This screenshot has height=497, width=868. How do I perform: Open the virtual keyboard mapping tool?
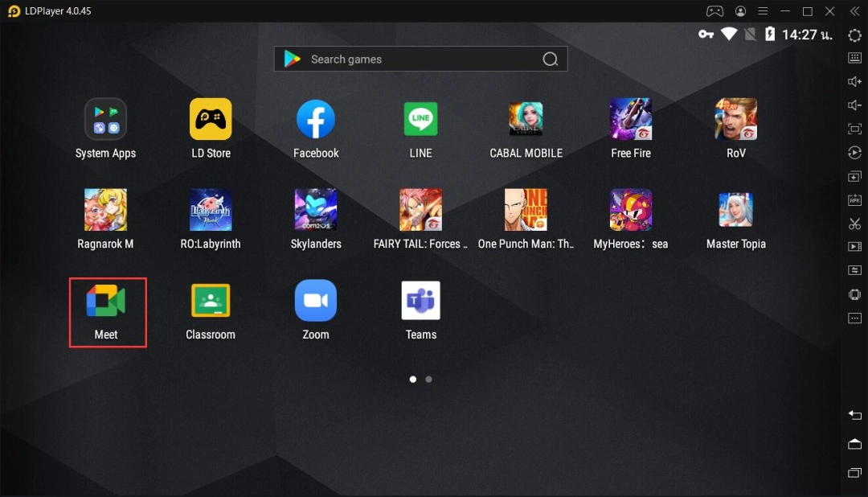click(854, 58)
